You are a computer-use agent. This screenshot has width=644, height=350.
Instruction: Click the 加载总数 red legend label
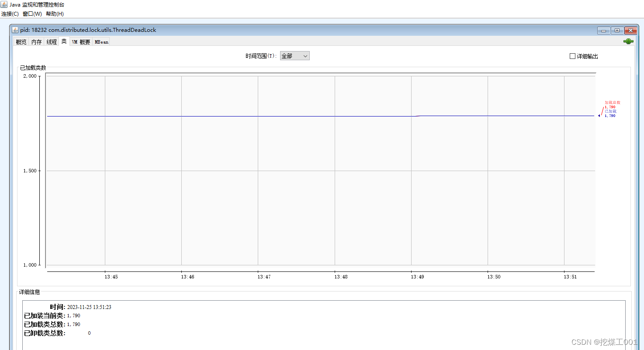(613, 103)
